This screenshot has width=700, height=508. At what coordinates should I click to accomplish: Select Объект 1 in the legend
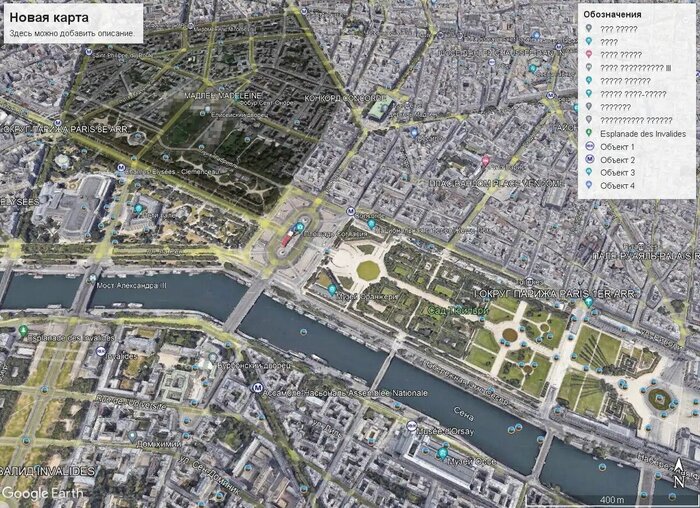(x=617, y=147)
